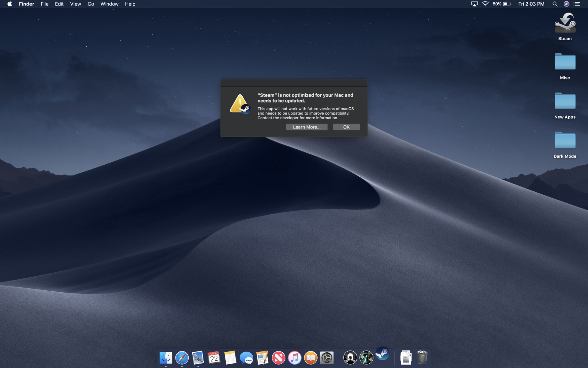Image resolution: width=588 pixels, height=368 pixels.
Task: Open Spotlight search magnifier
Action: pos(555,4)
